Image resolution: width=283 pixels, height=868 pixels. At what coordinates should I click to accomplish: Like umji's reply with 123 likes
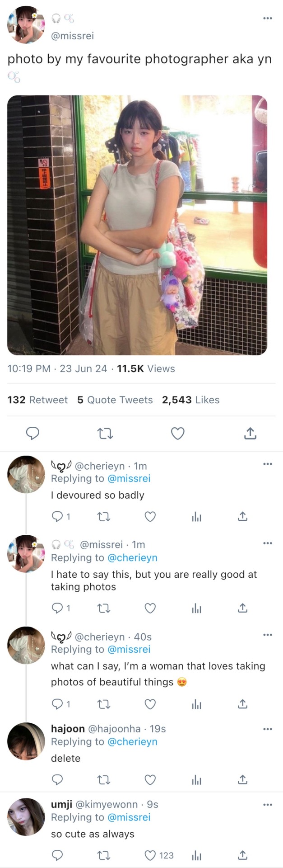tap(150, 855)
